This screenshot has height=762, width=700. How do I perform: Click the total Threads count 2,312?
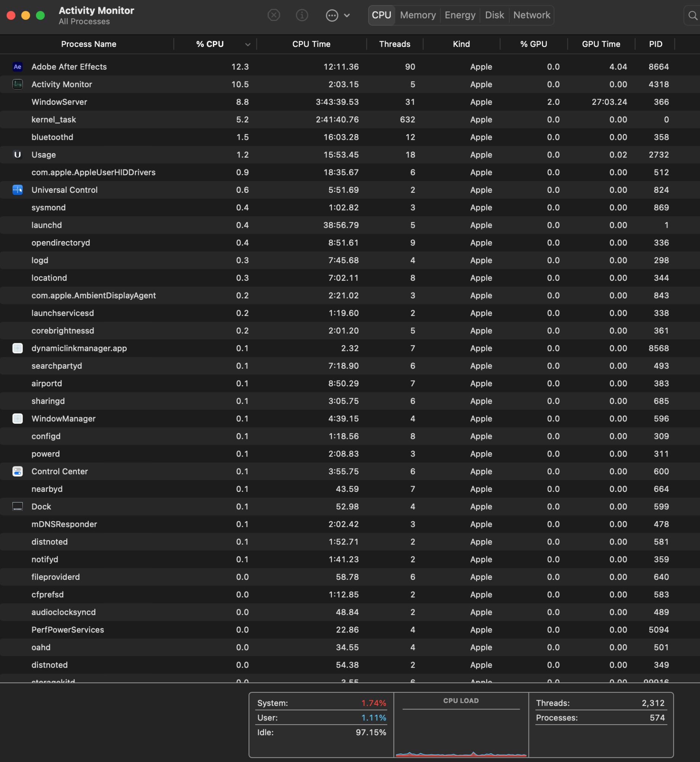pos(653,703)
